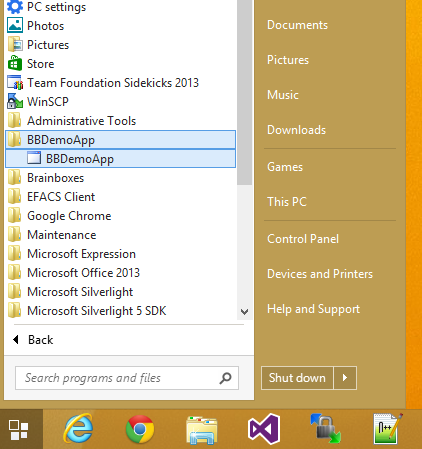This screenshot has width=422, height=449.
Task: Click the programs list scrollbar thumb
Action: 244,92
